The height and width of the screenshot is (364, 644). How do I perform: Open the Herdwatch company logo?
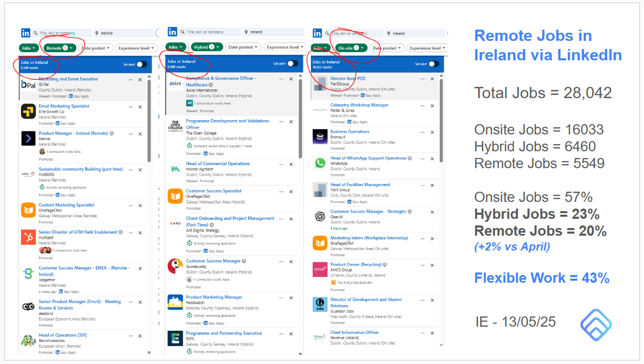coord(175,302)
